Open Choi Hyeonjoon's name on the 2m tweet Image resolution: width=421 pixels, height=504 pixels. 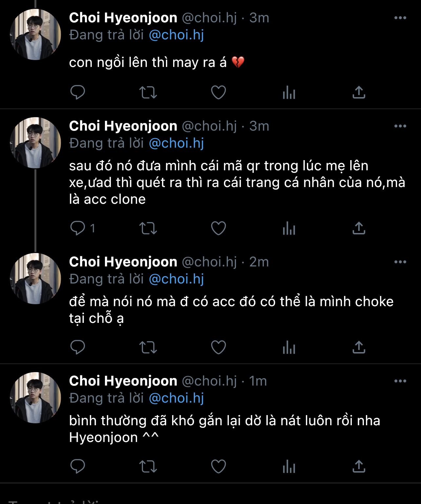(123, 262)
